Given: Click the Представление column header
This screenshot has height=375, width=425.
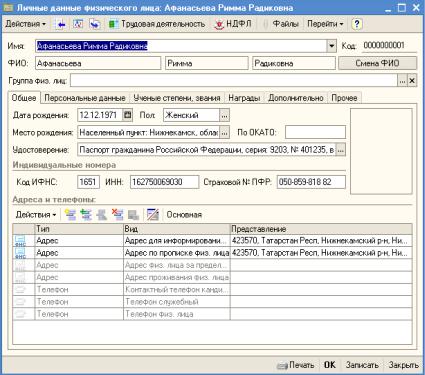Looking at the screenshot, I should coord(321,229).
